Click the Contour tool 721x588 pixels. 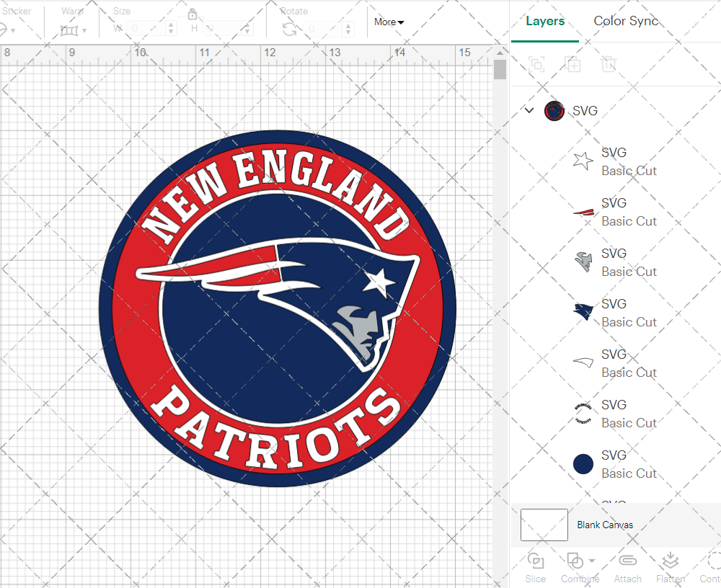(x=710, y=569)
